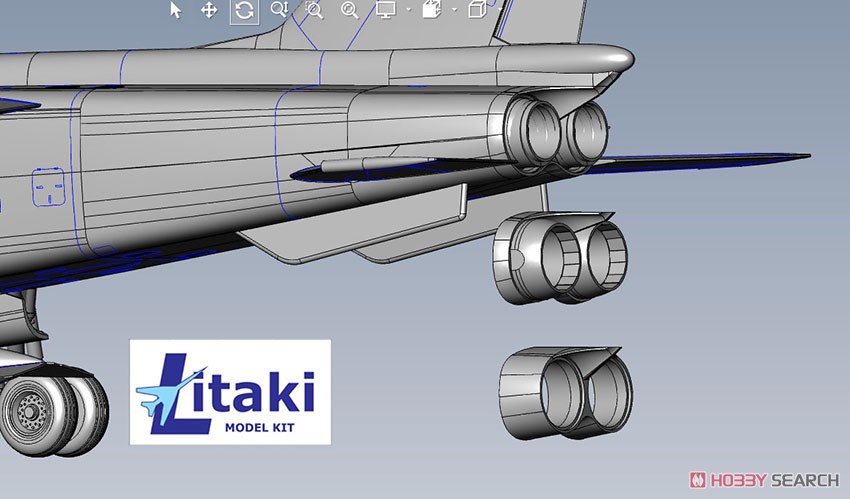This screenshot has width=850, height=499.
Task: Select the arrow pointer tool
Action: click(176, 10)
